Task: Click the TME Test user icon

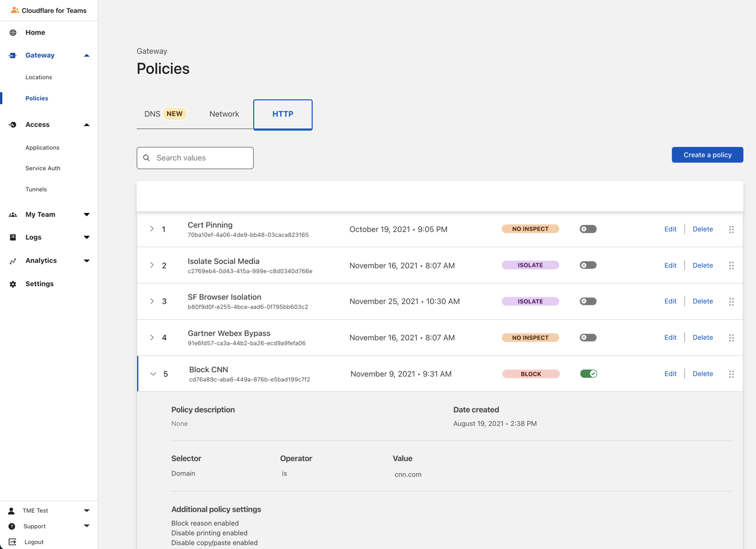Action: tap(11, 511)
